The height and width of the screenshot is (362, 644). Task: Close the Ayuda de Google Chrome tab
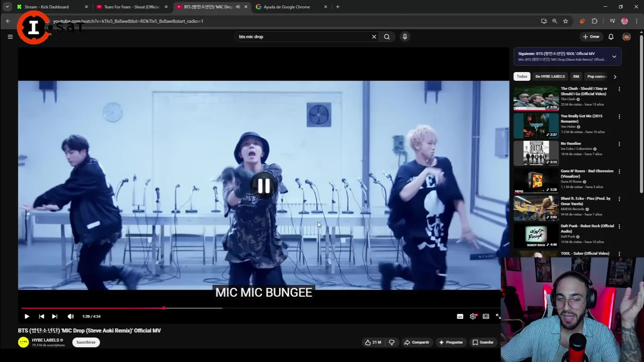click(326, 7)
